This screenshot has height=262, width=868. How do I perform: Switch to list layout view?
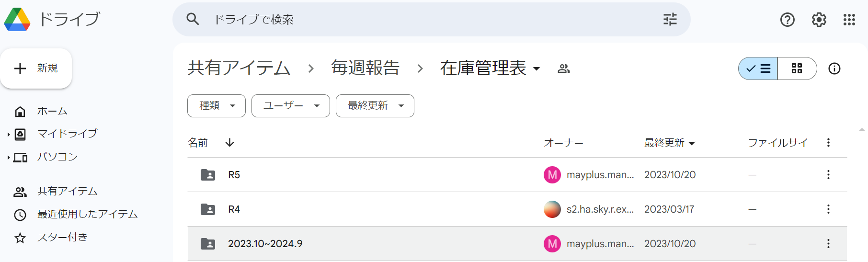(758, 68)
